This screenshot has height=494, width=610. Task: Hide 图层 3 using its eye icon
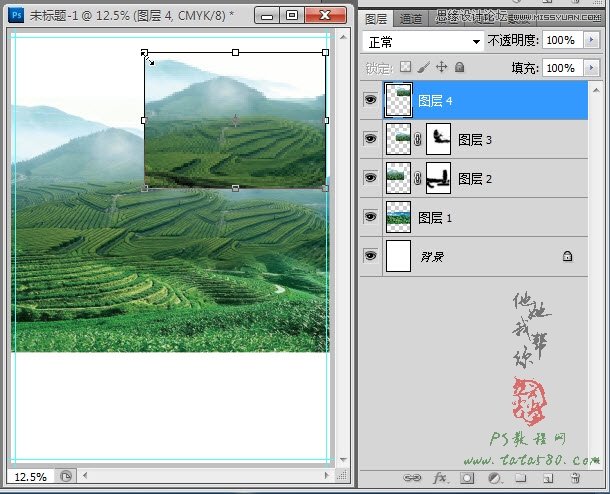coord(370,138)
